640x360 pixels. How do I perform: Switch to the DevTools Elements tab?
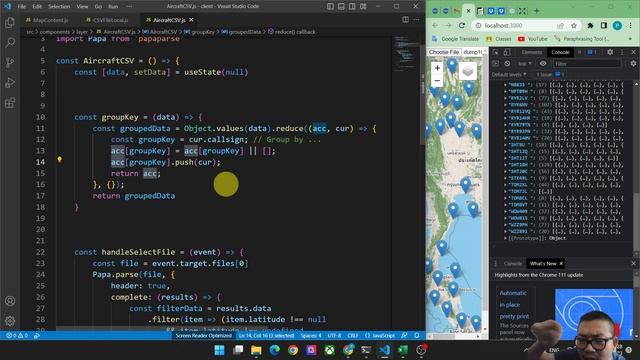tap(532, 52)
